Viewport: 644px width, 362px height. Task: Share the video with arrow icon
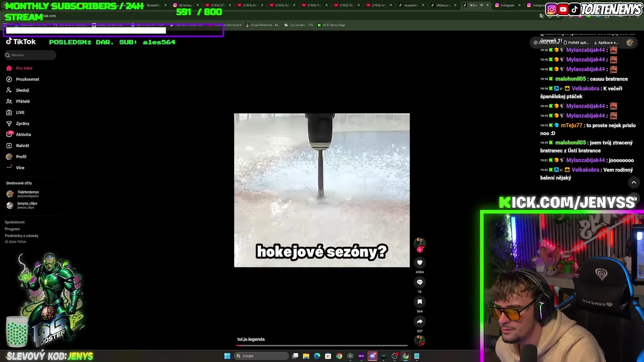420,321
